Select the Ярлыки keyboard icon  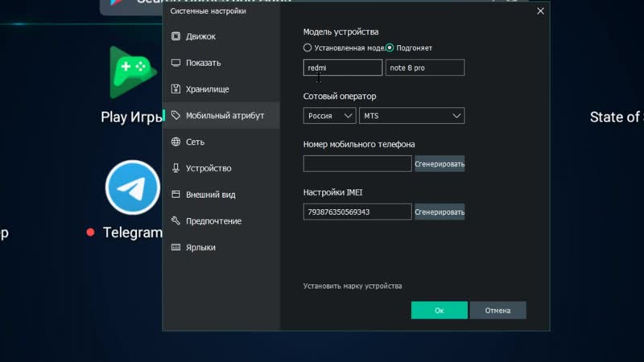[175, 247]
